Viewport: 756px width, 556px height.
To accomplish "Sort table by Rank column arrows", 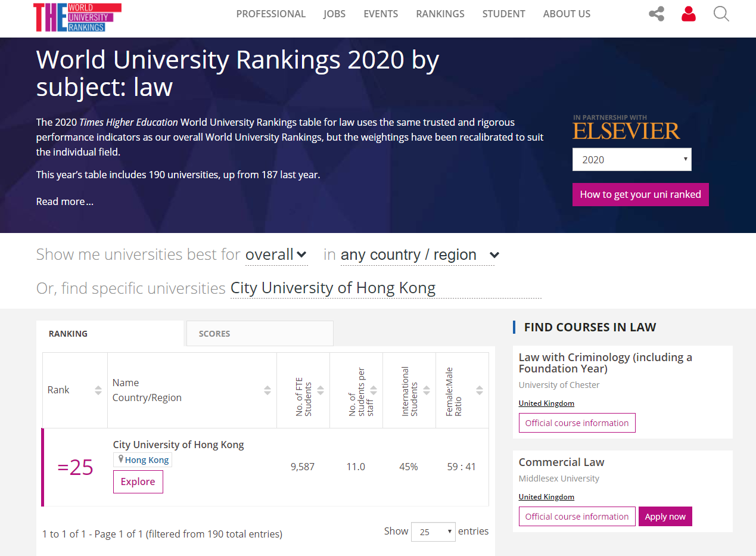I will tap(98, 390).
